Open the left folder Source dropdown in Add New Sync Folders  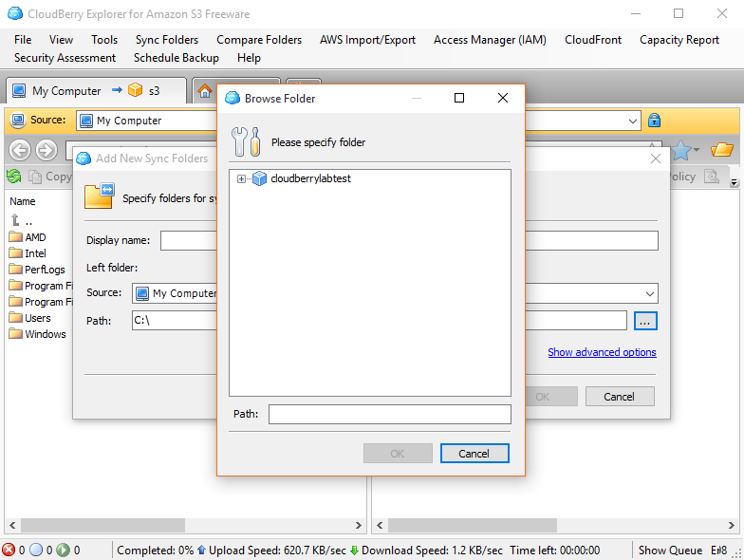click(x=175, y=293)
